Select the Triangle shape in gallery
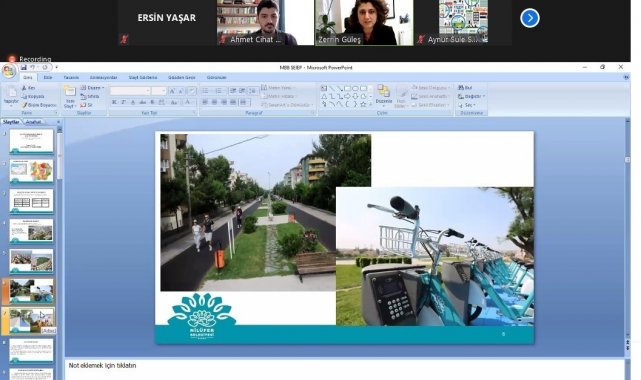 (x=324, y=96)
